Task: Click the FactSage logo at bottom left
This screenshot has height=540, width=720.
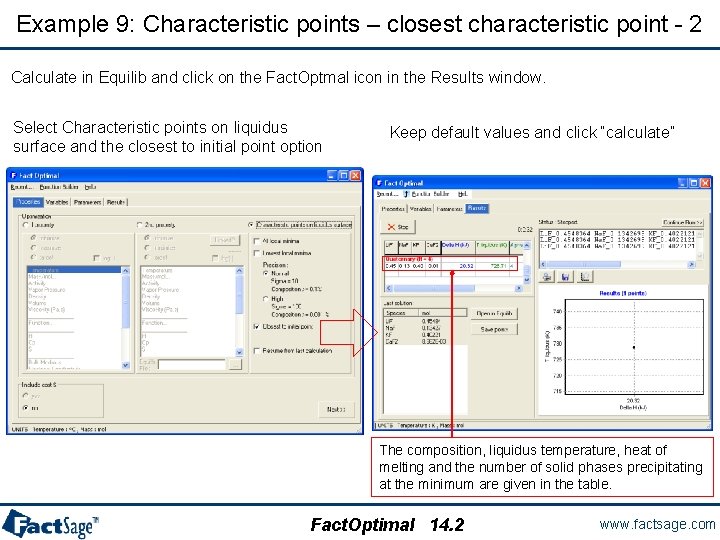Action: tap(50, 524)
